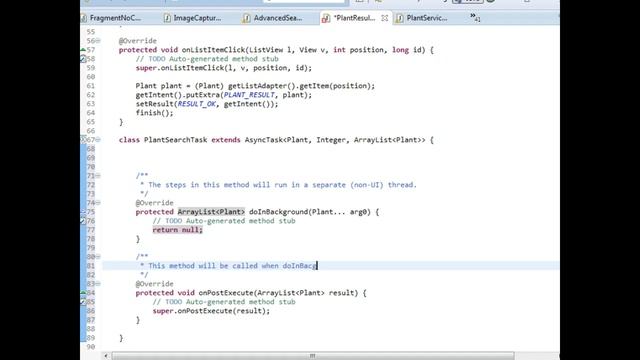Click the TODO task marker at line 76

pyautogui.click(x=83, y=221)
